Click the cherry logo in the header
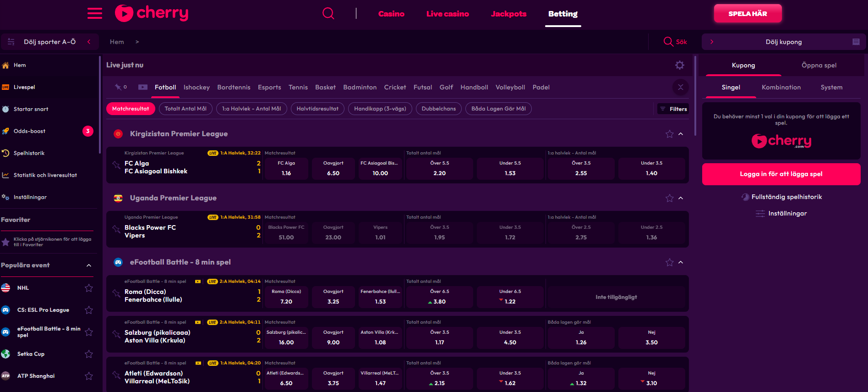Viewport: 868px width, 392px height. 152,13
